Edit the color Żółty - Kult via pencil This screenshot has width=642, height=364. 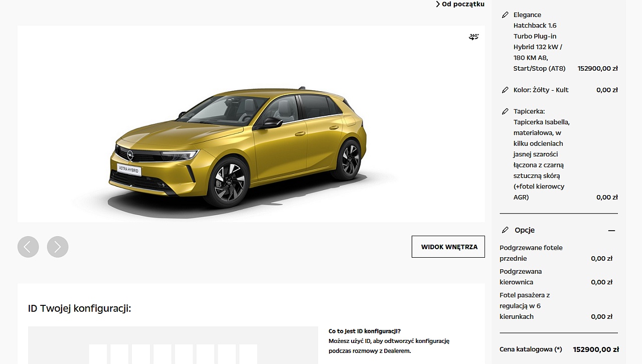pos(505,90)
